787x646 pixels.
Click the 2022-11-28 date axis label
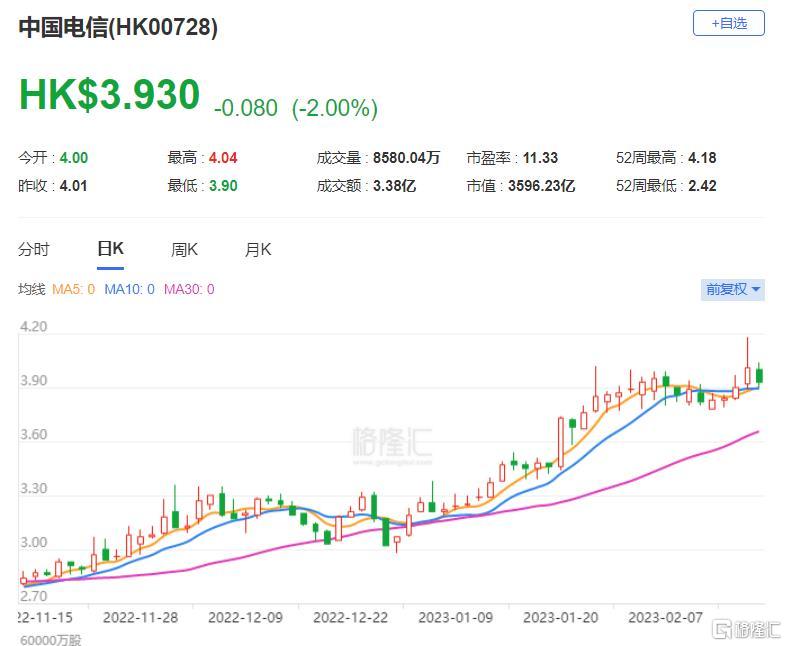click(x=141, y=617)
